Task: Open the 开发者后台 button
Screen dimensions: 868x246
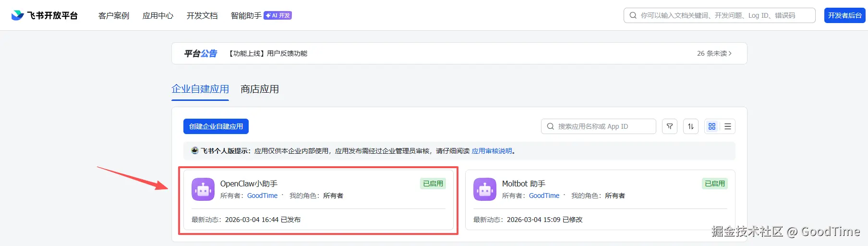Action: coord(845,15)
